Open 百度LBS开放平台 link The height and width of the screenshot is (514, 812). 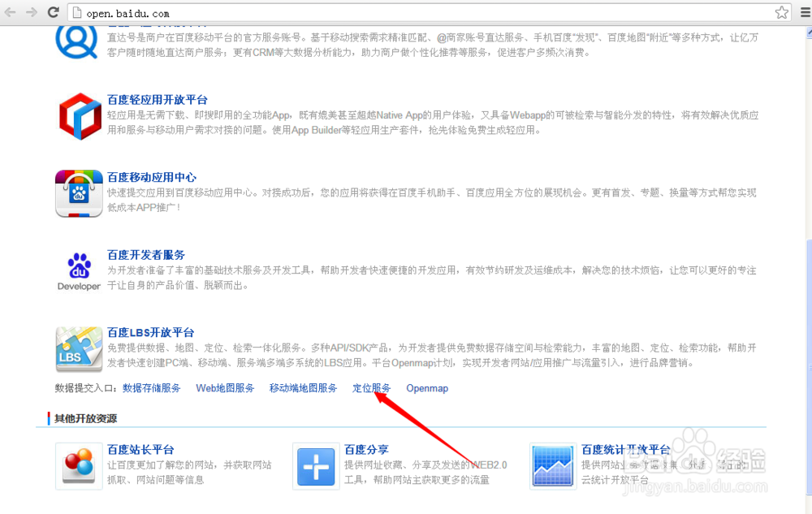(x=151, y=333)
